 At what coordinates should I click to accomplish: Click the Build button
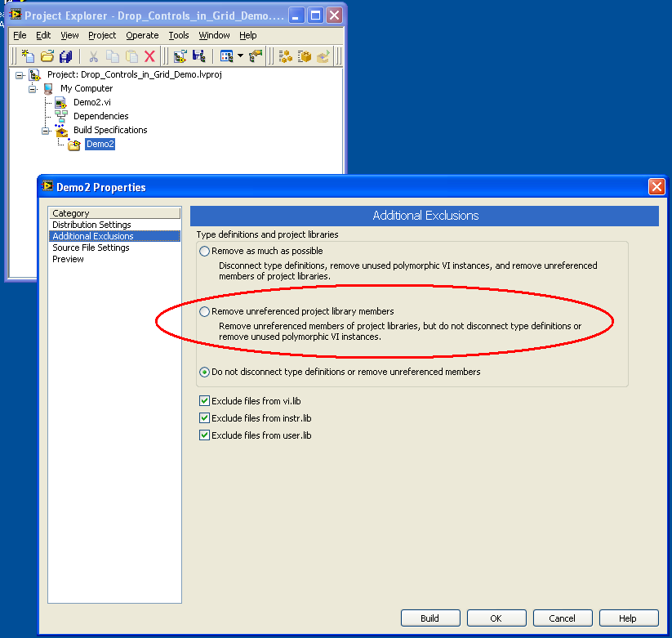[430, 618]
